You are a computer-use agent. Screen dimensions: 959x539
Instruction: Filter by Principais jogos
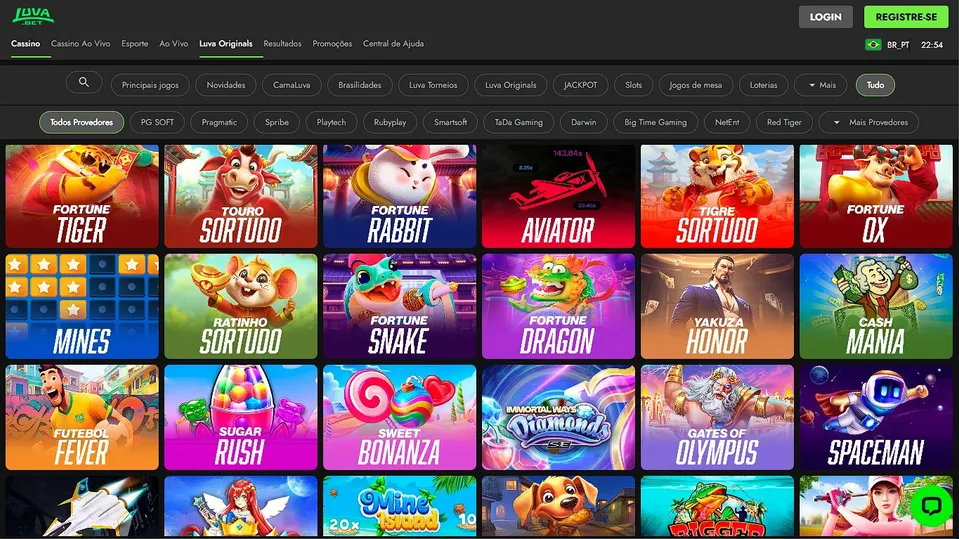click(150, 85)
